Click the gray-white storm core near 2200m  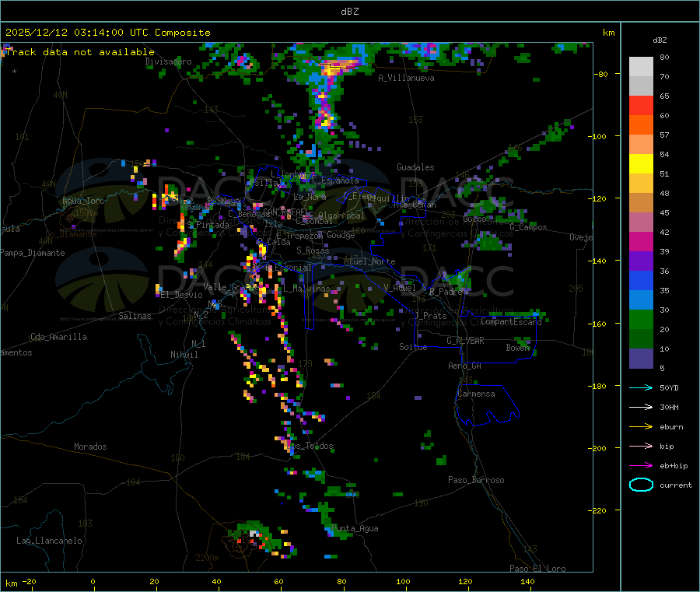tap(254, 533)
